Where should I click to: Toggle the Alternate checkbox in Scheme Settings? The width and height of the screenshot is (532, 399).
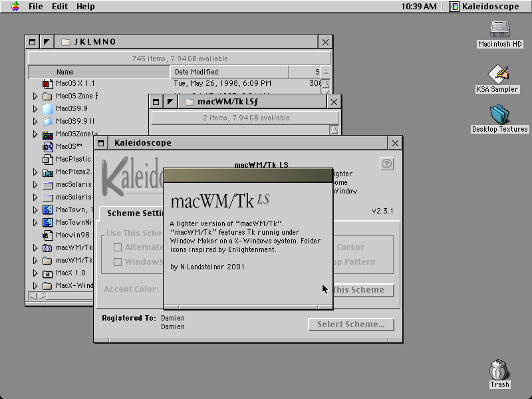(118, 247)
